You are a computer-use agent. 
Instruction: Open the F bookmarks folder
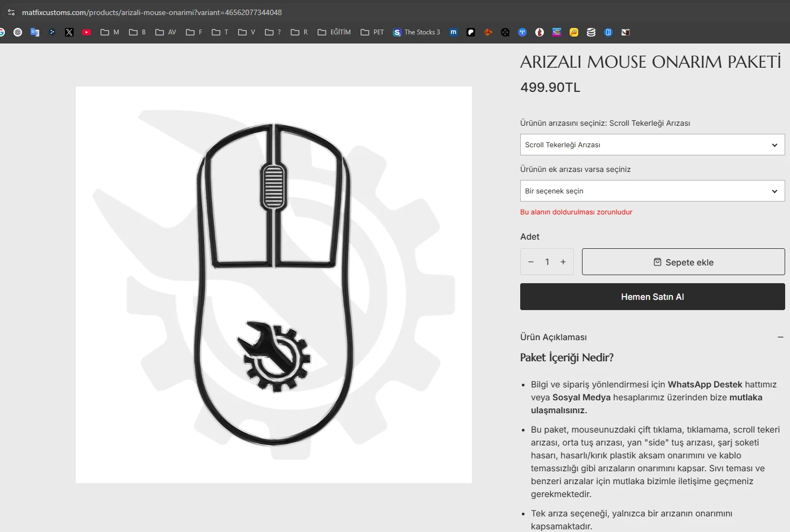point(194,32)
